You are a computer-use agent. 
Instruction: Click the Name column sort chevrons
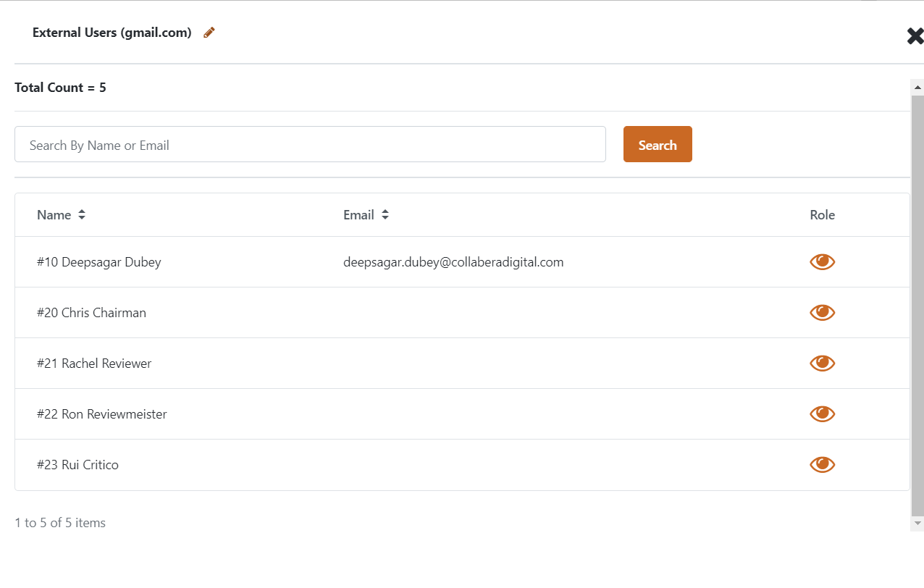pos(81,214)
